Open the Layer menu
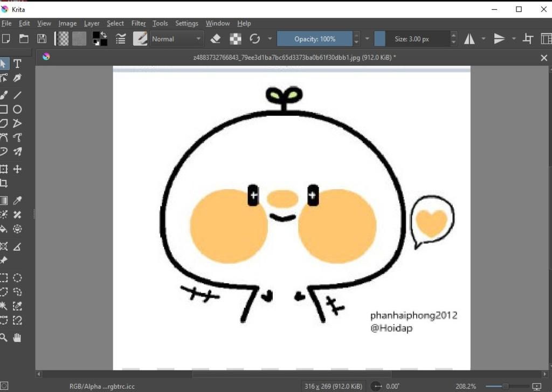 pyautogui.click(x=92, y=23)
